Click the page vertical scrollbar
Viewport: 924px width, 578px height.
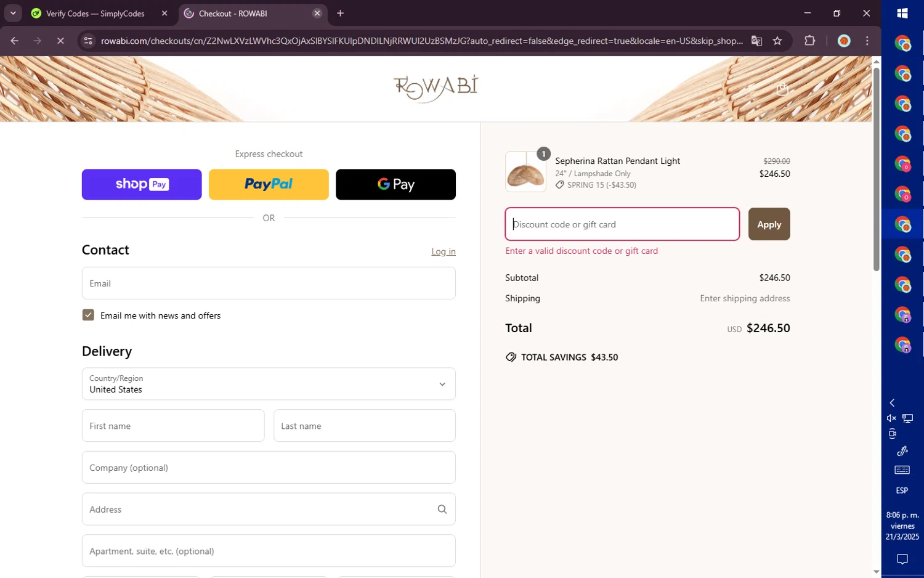point(876,169)
